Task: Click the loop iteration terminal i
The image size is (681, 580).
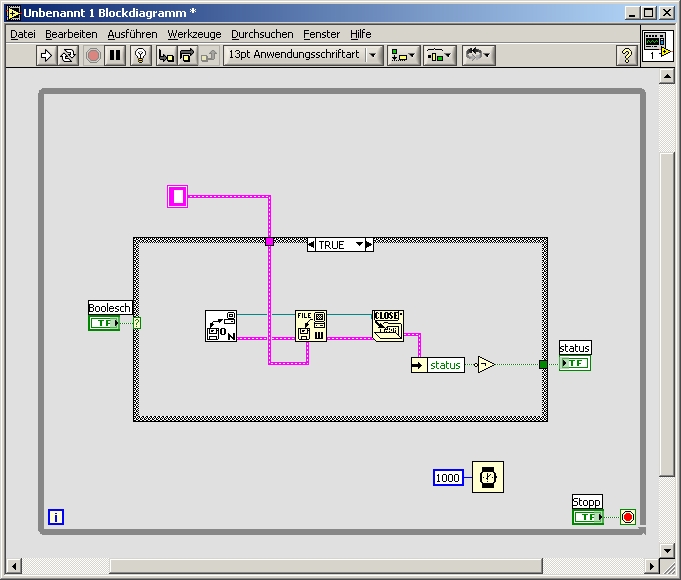Action: 56,517
